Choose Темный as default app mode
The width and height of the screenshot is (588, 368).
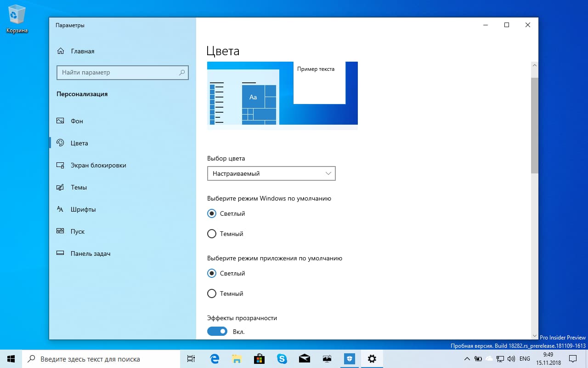212,293
